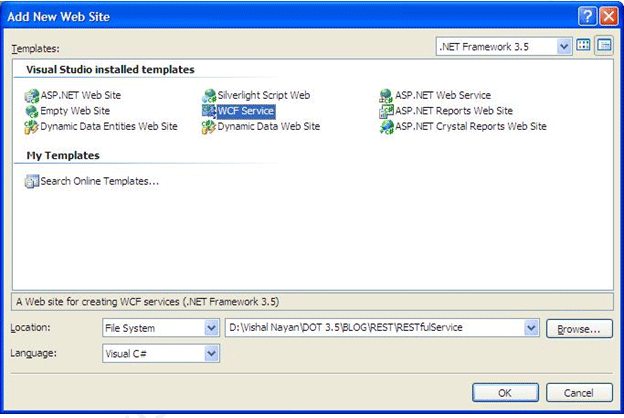This screenshot has height=418, width=624.
Task: Select the WCF Service template icon
Action: click(209, 111)
